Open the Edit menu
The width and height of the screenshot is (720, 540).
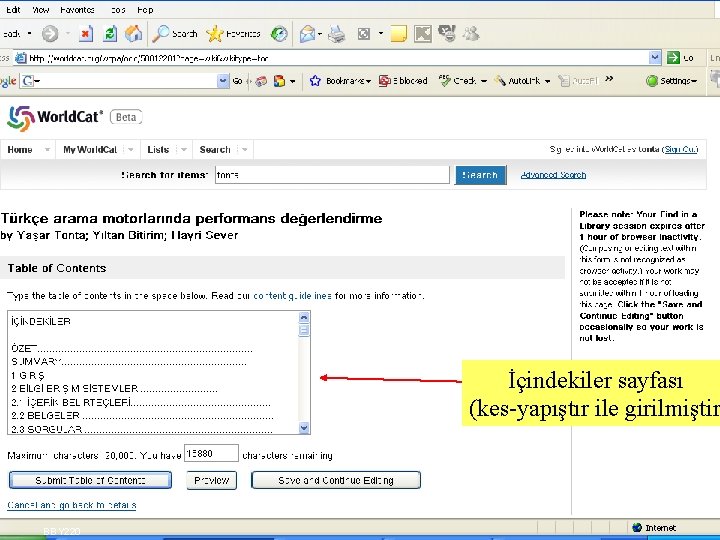tap(13, 10)
